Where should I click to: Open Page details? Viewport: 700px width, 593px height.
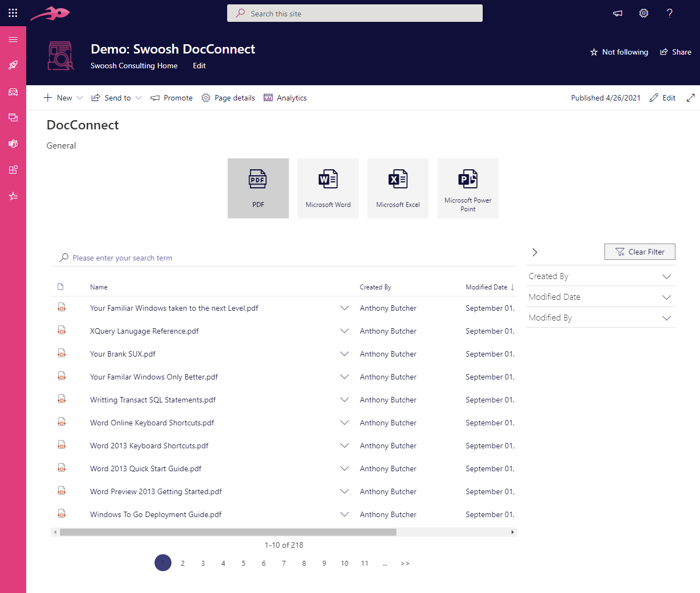[228, 98]
